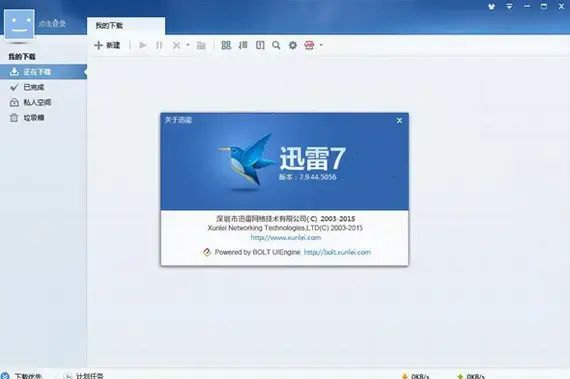Pause the task with the pause icon

159,45
